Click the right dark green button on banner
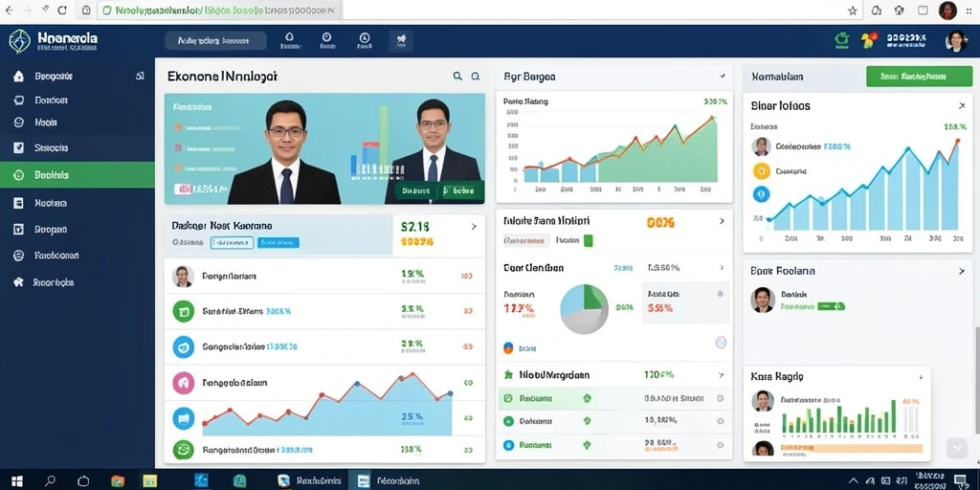 [x=461, y=190]
